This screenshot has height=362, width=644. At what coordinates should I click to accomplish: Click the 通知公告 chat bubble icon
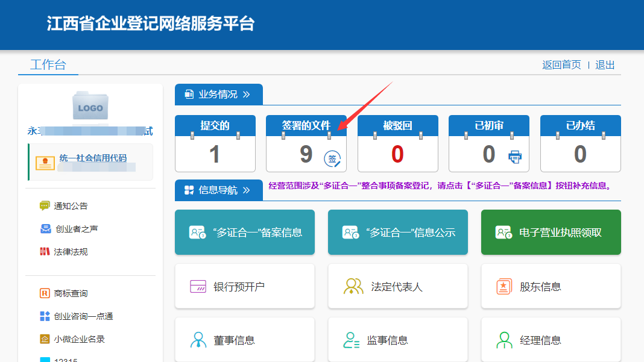pos(45,205)
